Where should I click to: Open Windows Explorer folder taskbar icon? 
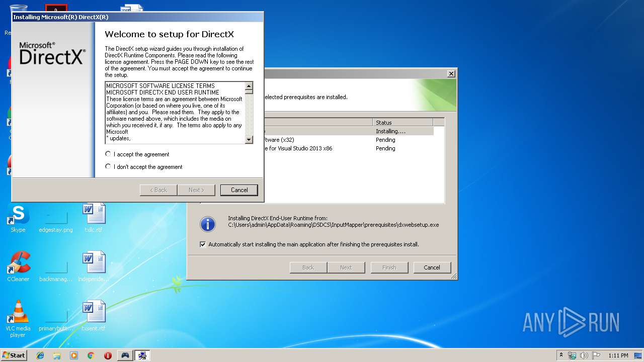tap(57, 355)
